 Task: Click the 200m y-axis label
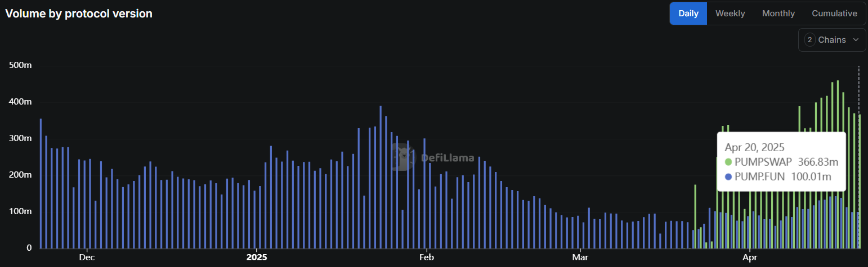point(20,175)
